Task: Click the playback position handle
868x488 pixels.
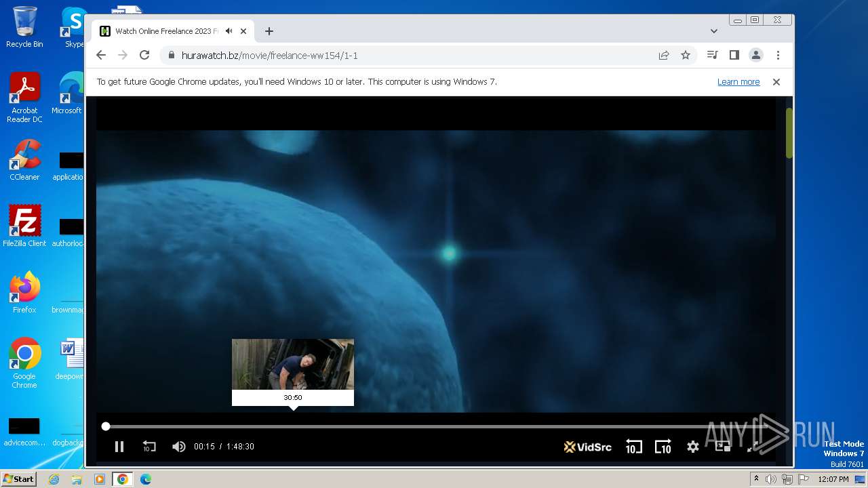Action: pos(105,426)
